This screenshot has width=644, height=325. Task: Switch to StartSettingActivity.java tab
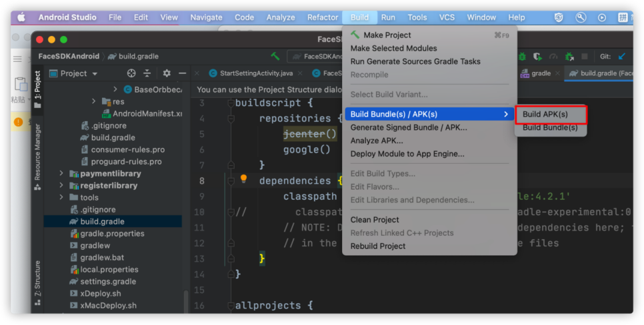point(250,73)
